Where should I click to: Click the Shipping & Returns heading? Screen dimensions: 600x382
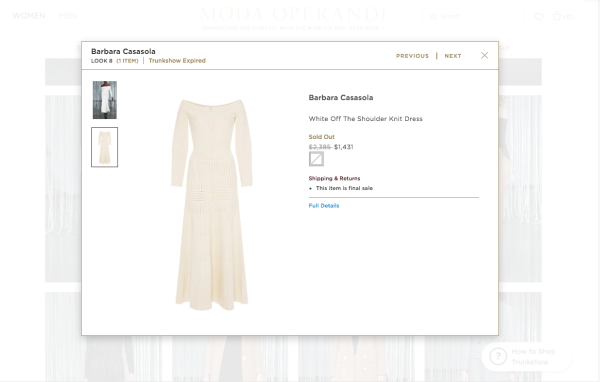(334, 178)
